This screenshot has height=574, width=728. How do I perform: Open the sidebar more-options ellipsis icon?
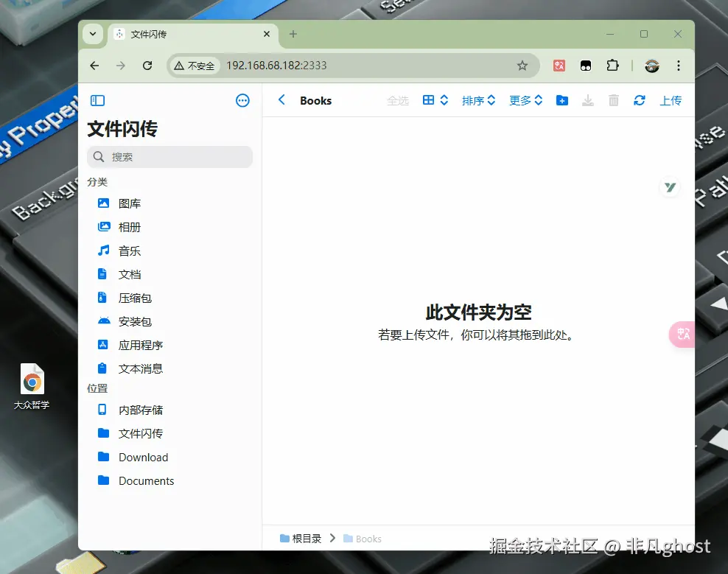coord(242,100)
